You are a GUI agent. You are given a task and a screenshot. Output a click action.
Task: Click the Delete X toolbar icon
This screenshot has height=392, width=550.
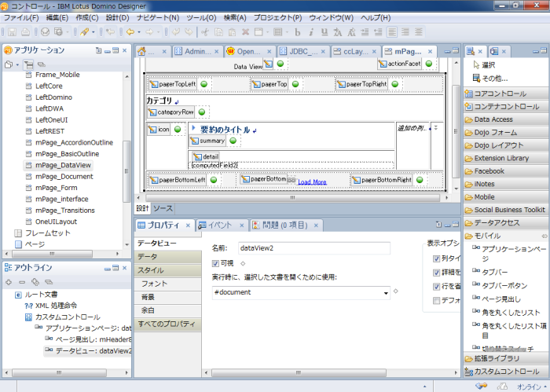(245, 32)
